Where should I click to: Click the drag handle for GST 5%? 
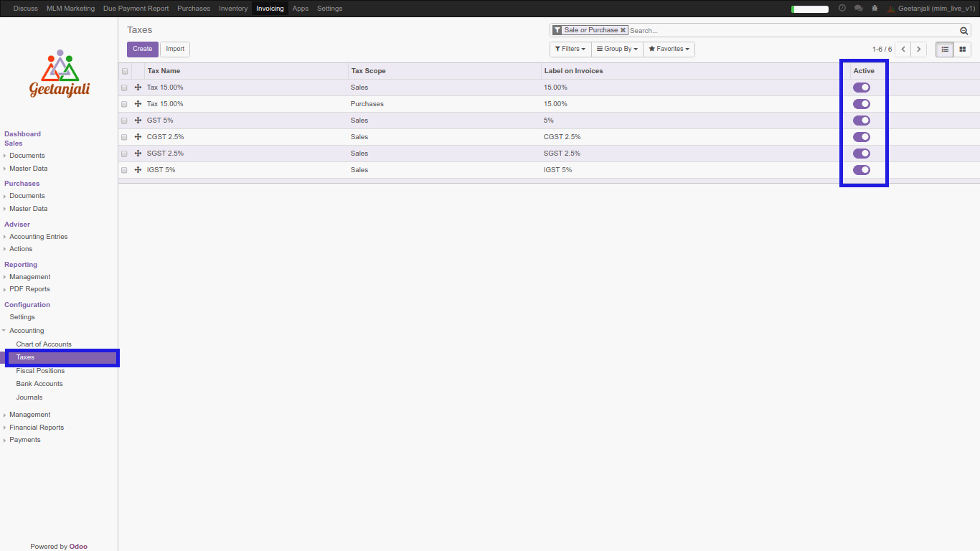(138, 121)
